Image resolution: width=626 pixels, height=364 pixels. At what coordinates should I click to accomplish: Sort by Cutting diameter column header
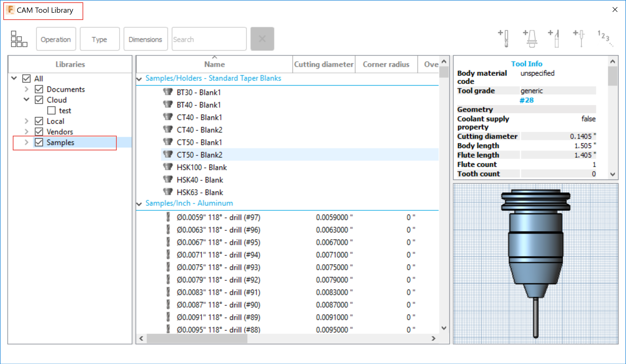(323, 64)
